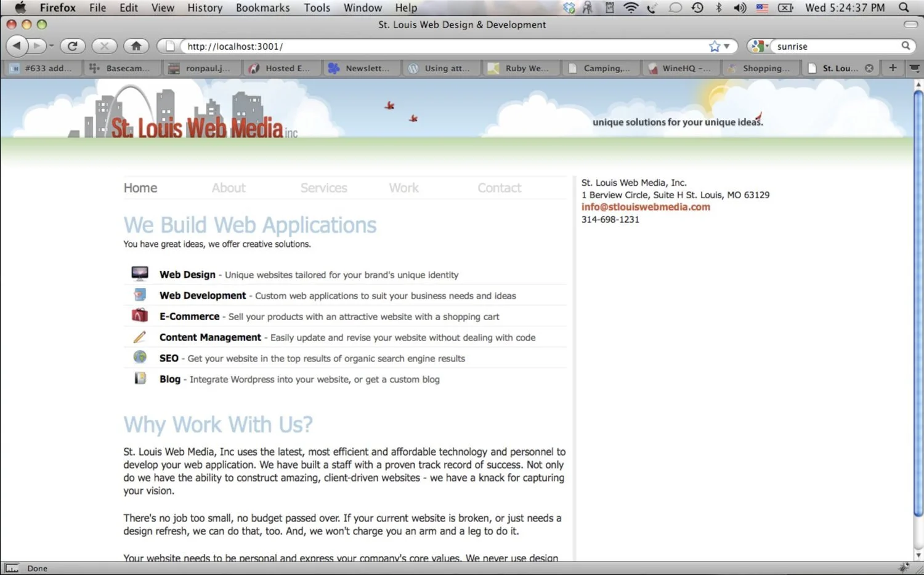Open the list all tabs dropdown
Viewport: 924px width, 575px height.
(915, 68)
